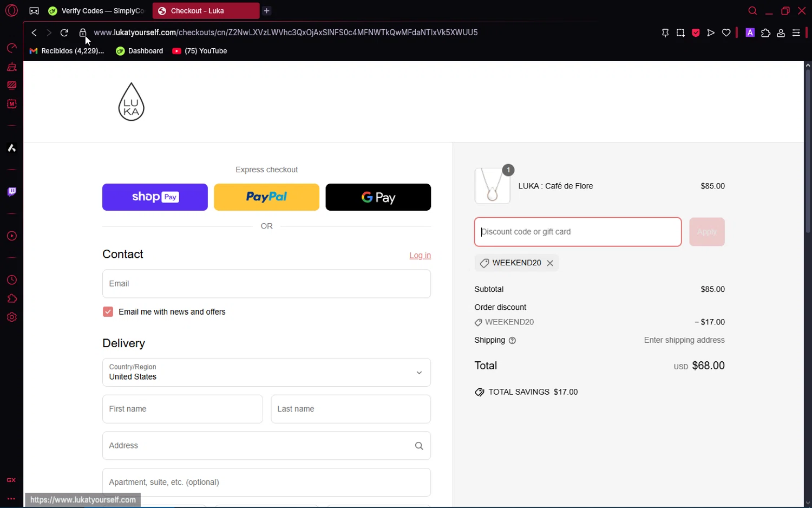Viewport: 812px width, 508px height.
Task: Click the TOTAL SAVINGS $17.00 text
Action: coord(533,392)
